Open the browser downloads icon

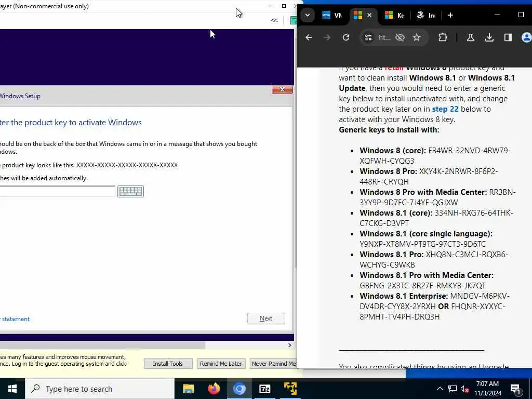489,37
